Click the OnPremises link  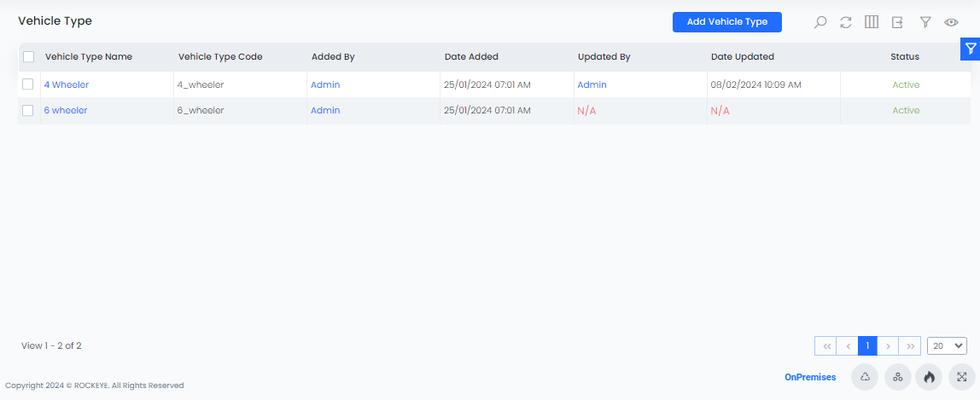coord(810,377)
